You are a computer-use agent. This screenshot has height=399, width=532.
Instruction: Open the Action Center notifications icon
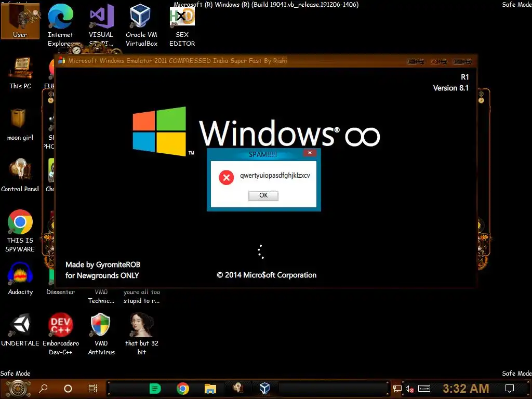[510, 389]
